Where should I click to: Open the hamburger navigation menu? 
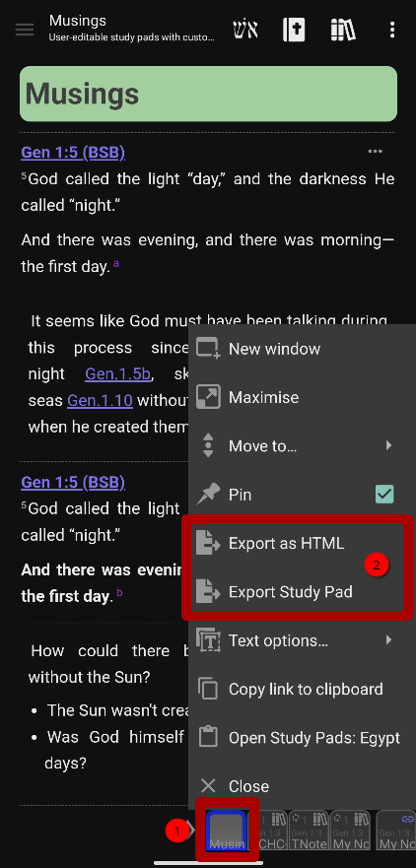click(x=25, y=30)
